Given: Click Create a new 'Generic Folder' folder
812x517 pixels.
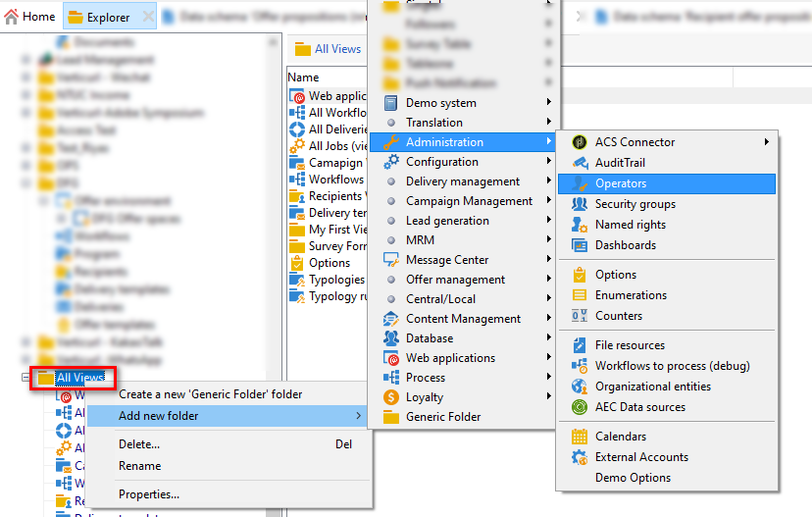Looking at the screenshot, I should point(210,394).
